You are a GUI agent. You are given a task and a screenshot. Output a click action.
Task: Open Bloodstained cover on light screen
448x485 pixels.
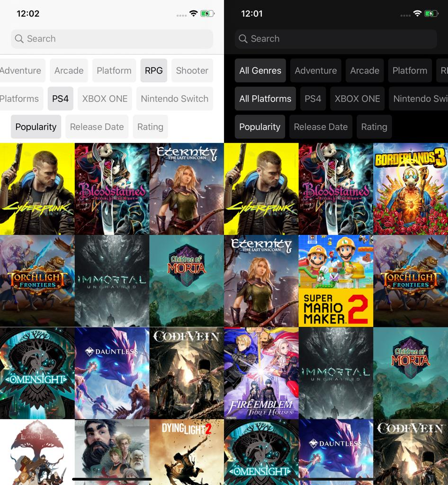(112, 189)
